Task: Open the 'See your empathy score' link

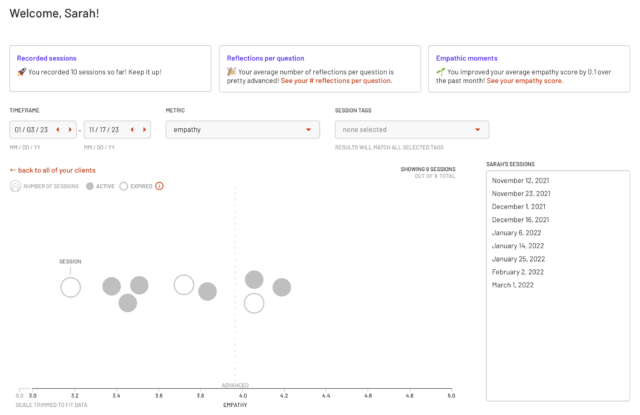Action: (527, 80)
